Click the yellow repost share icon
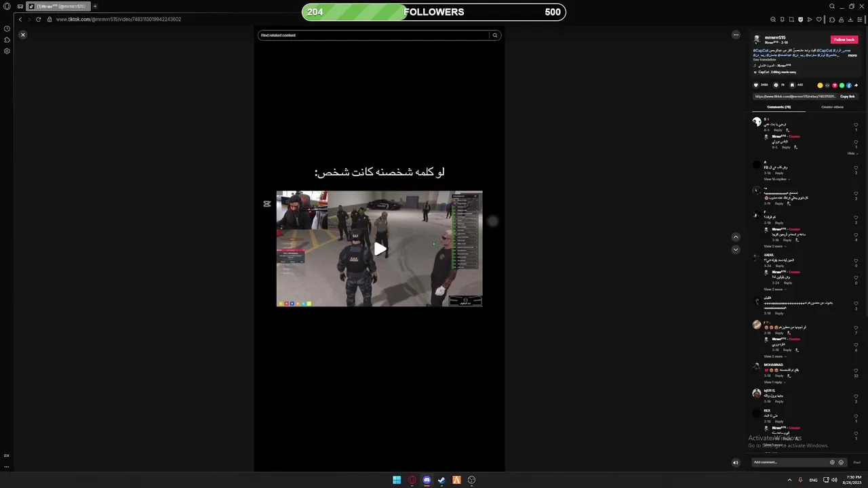 click(820, 85)
